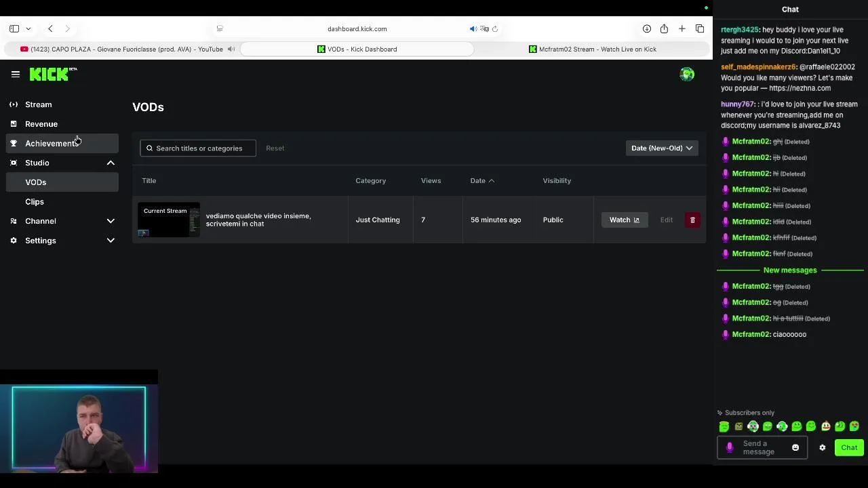Sort by the Date column header
868x488 pixels.
(482, 181)
